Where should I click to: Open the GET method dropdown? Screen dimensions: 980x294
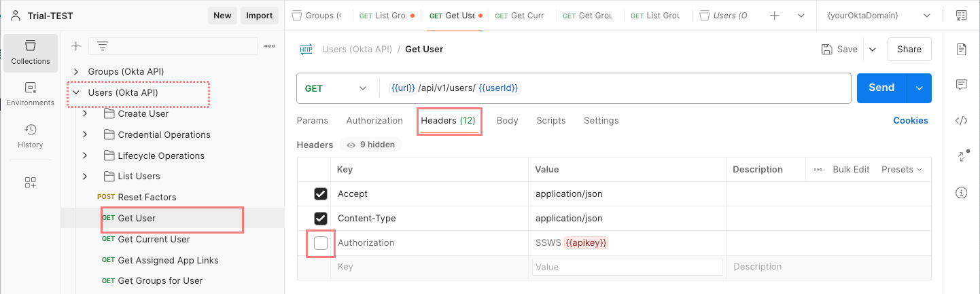pyautogui.click(x=336, y=88)
